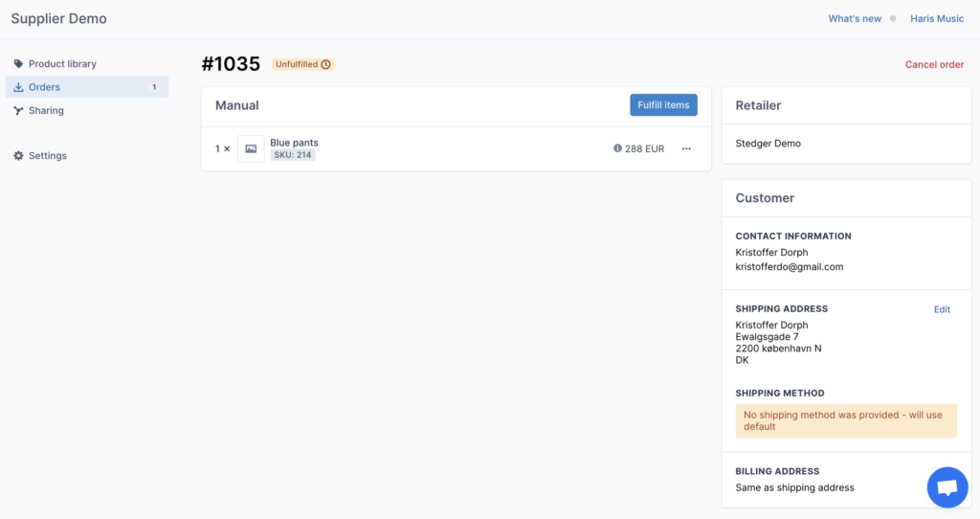Image resolution: width=980 pixels, height=519 pixels.
Task: Click the Sharing branch icon
Action: point(18,111)
